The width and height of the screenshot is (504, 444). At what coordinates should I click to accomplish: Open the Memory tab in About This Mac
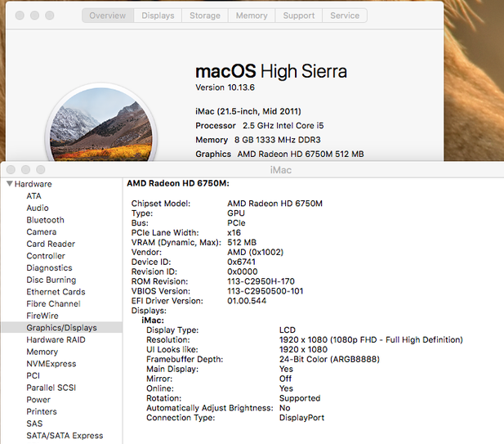point(252,16)
